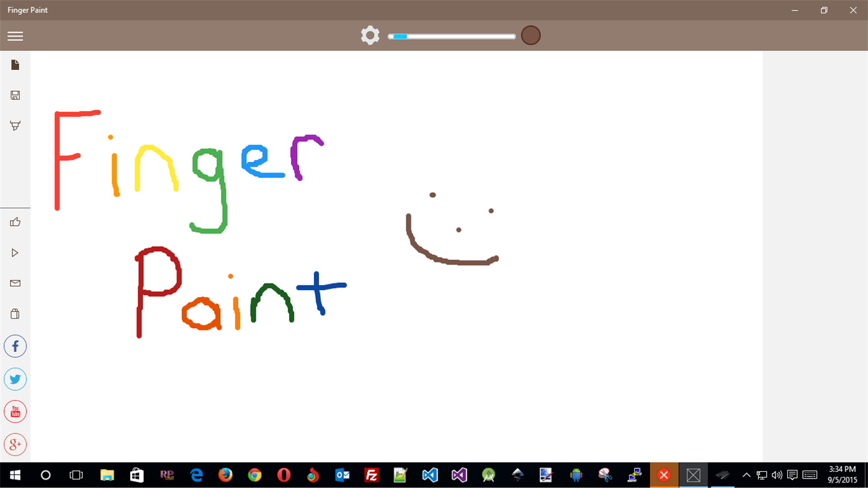Share the drawing on Facebook

(x=15, y=346)
